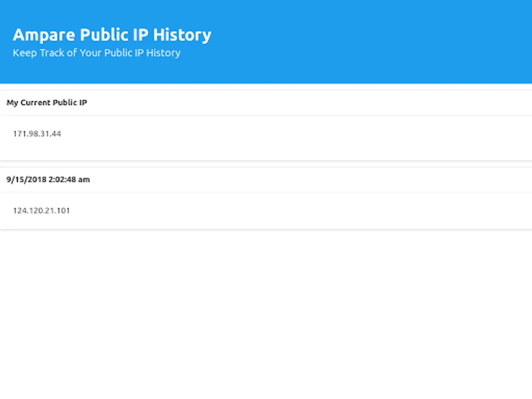Click the current IP address 171.98.31.44
The image size is (532, 399).
tap(37, 134)
